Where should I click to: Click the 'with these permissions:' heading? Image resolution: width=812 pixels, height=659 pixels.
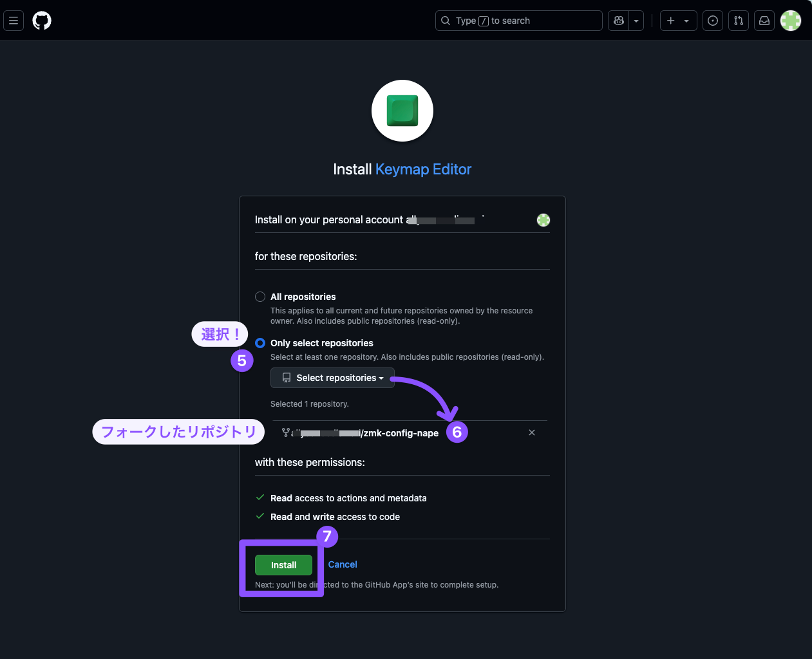(x=310, y=462)
